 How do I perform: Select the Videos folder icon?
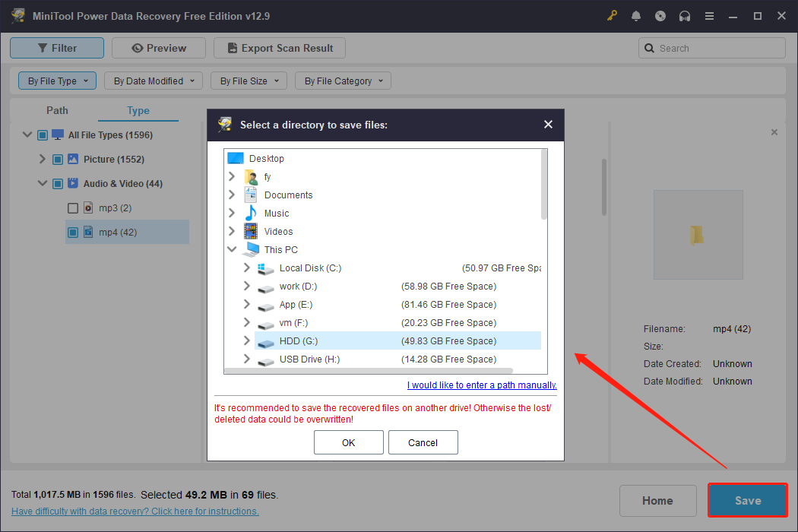(x=251, y=231)
